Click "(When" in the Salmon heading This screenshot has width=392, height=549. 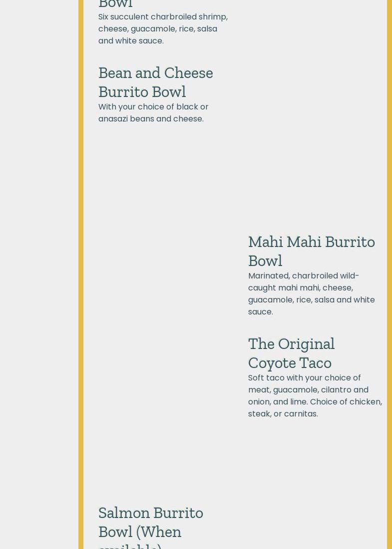[x=158, y=531]
